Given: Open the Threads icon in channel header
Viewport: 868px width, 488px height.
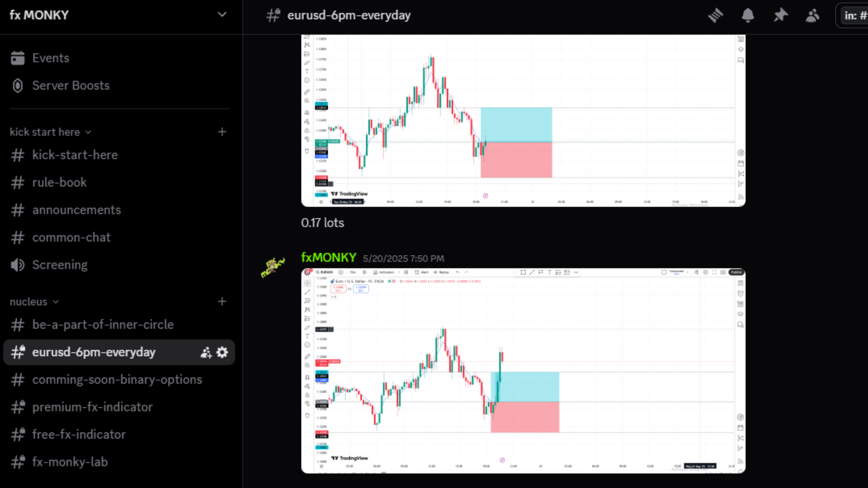Looking at the screenshot, I should [716, 16].
